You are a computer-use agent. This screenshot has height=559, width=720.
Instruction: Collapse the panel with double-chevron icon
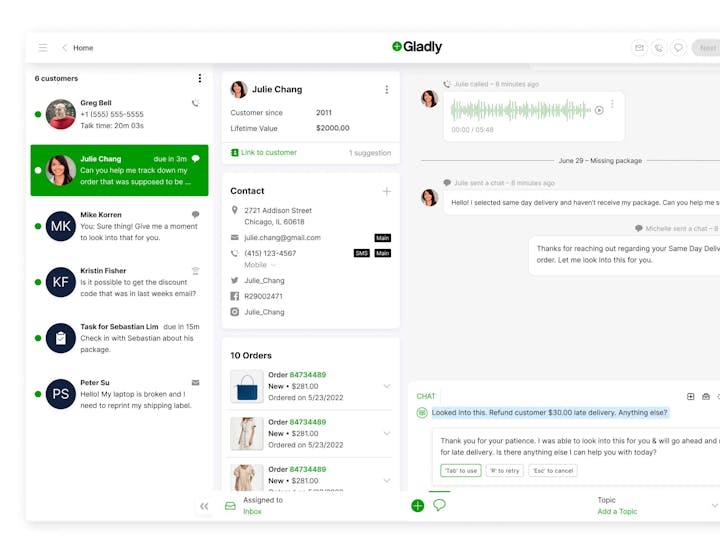[204, 506]
